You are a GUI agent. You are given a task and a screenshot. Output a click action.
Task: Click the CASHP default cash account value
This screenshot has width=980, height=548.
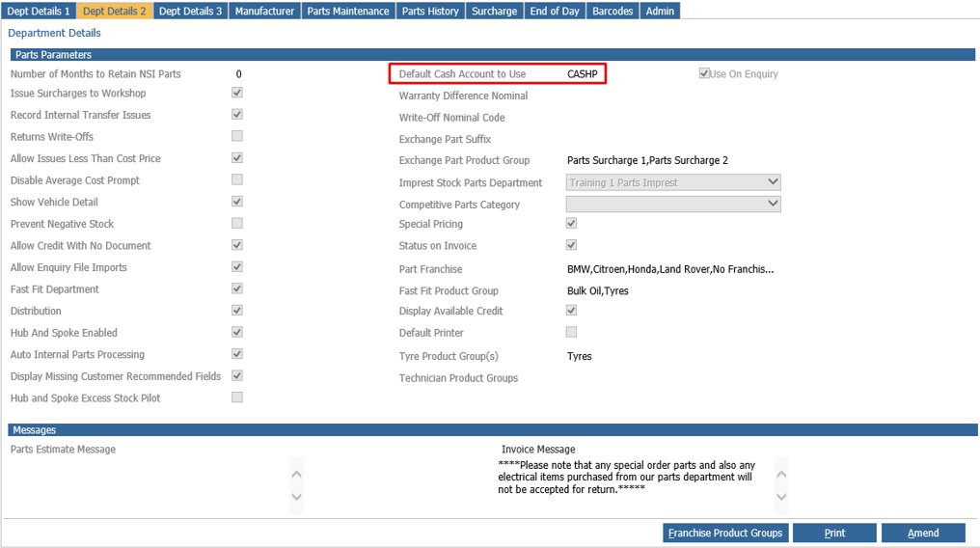582,73
